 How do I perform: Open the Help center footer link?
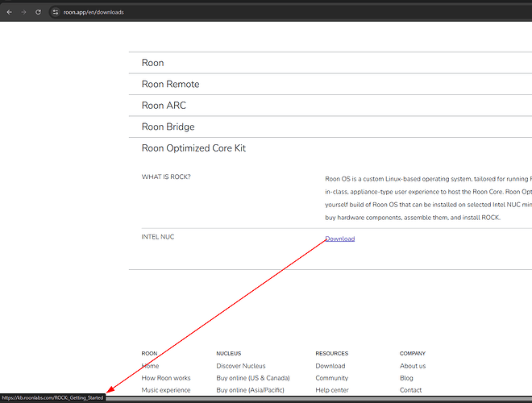point(332,390)
